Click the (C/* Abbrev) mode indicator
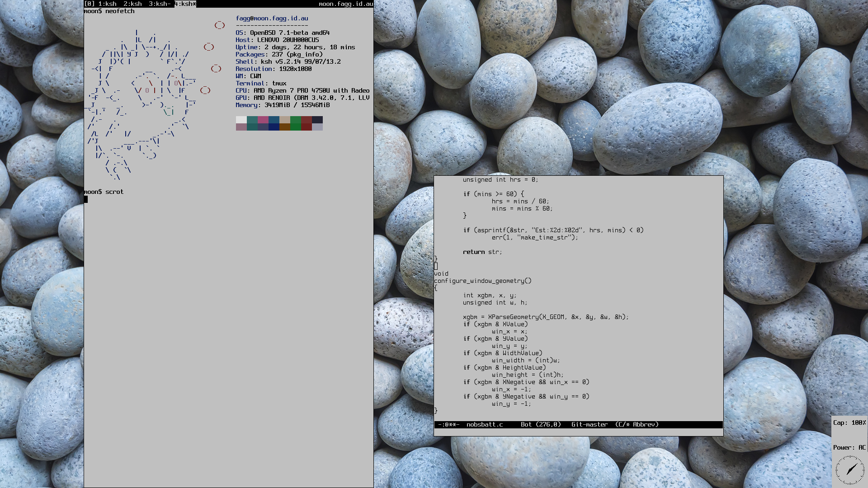The width and height of the screenshot is (868, 488). click(637, 424)
